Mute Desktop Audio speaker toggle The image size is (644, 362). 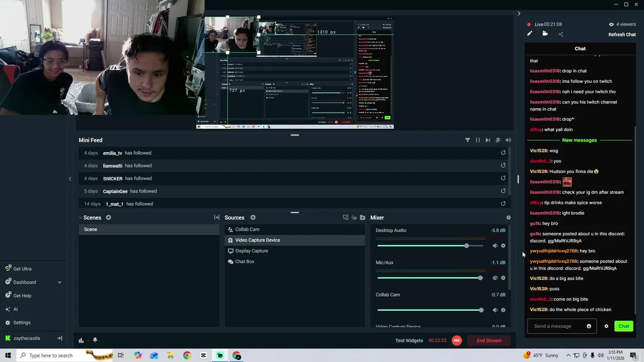(495, 246)
